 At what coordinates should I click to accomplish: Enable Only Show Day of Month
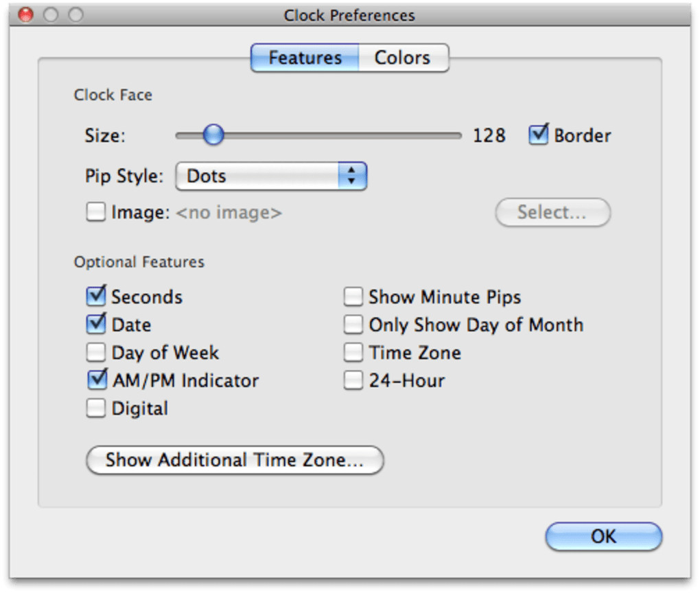pyautogui.click(x=353, y=325)
